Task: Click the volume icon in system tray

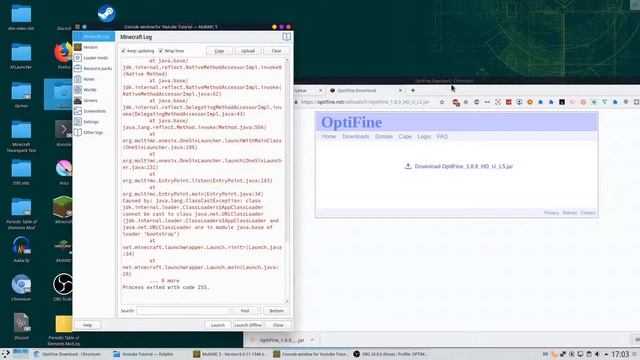Action: tap(597, 354)
